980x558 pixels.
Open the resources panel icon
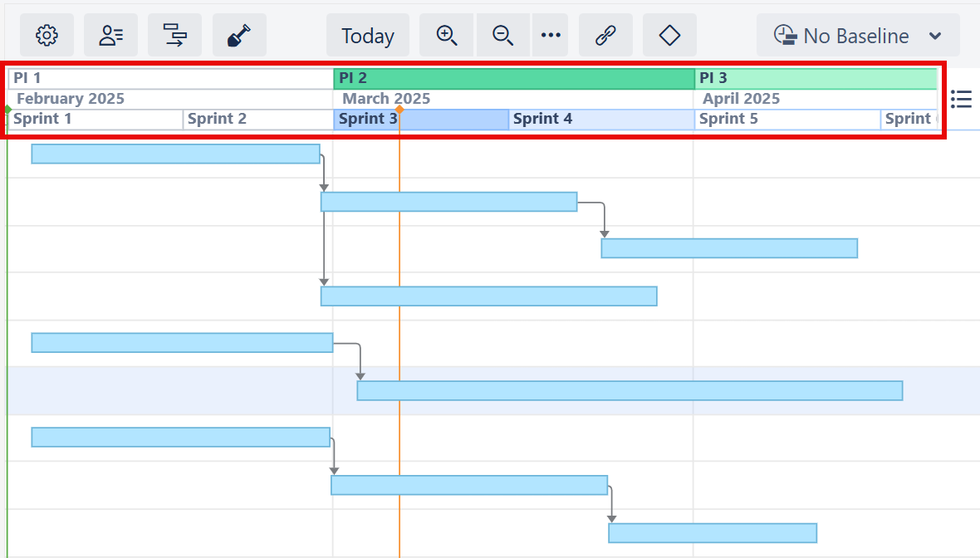coord(110,35)
